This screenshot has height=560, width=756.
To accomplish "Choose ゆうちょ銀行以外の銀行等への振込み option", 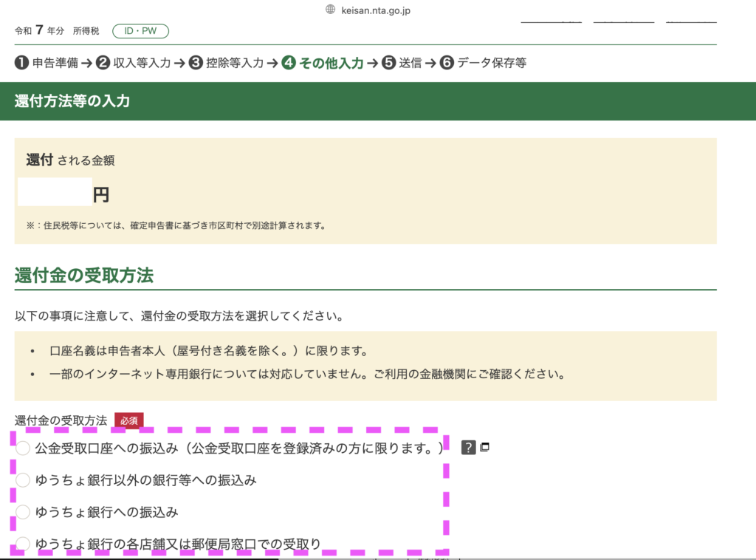I will (x=23, y=480).
